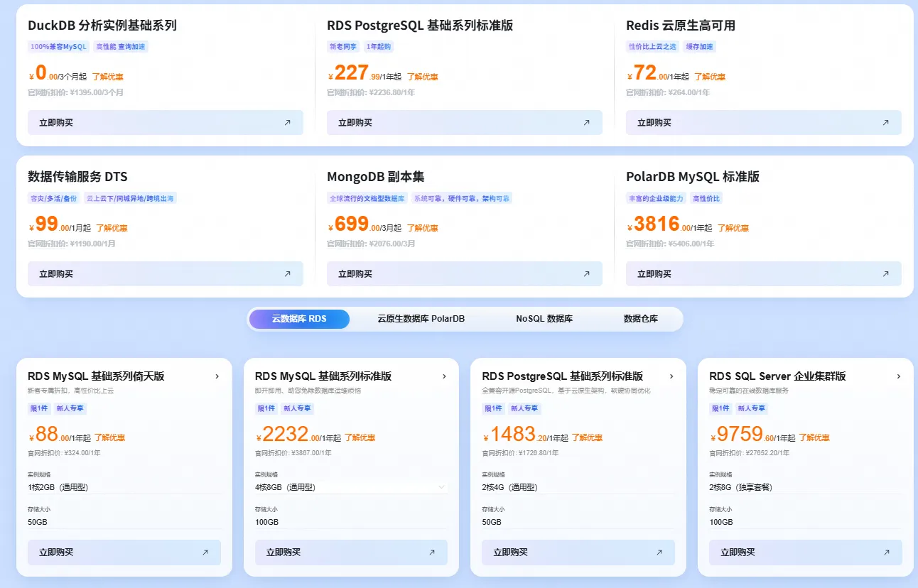The height and width of the screenshot is (588, 918).
Task: Open the arrow next to the lower RDS PostgreSQL title
Action: [x=671, y=376]
